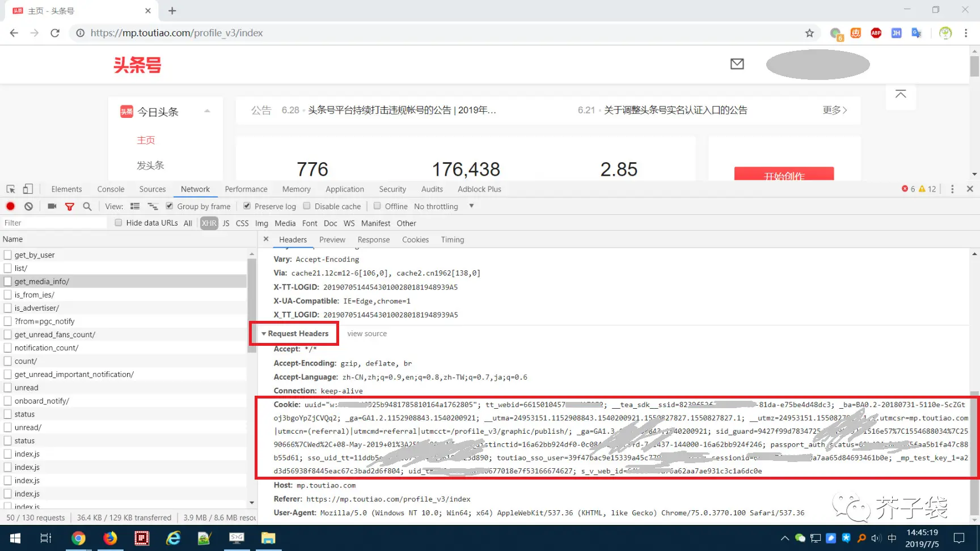Open the mail envelope icon in Toutiao header
This screenshot has width=980, height=551.
[737, 64]
